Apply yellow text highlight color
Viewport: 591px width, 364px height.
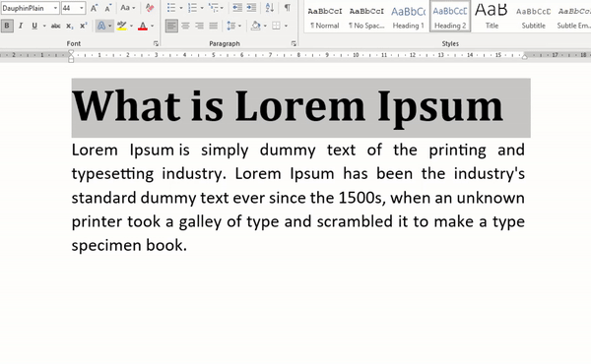click(121, 26)
